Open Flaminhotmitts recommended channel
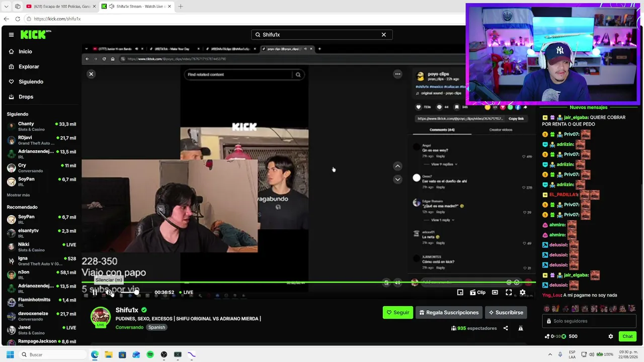The width and height of the screenshot is (644, 362). tap(41, 302)
